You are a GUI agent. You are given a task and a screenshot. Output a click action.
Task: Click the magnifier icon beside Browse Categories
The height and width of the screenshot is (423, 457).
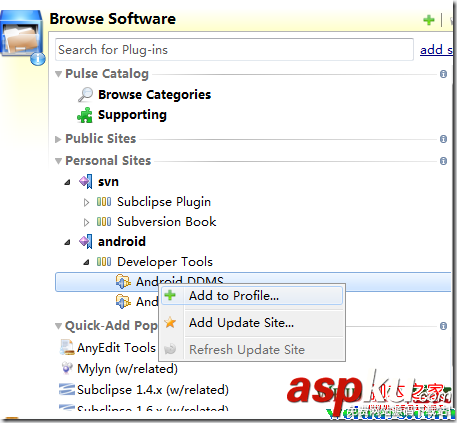click(x=85, y=94)
